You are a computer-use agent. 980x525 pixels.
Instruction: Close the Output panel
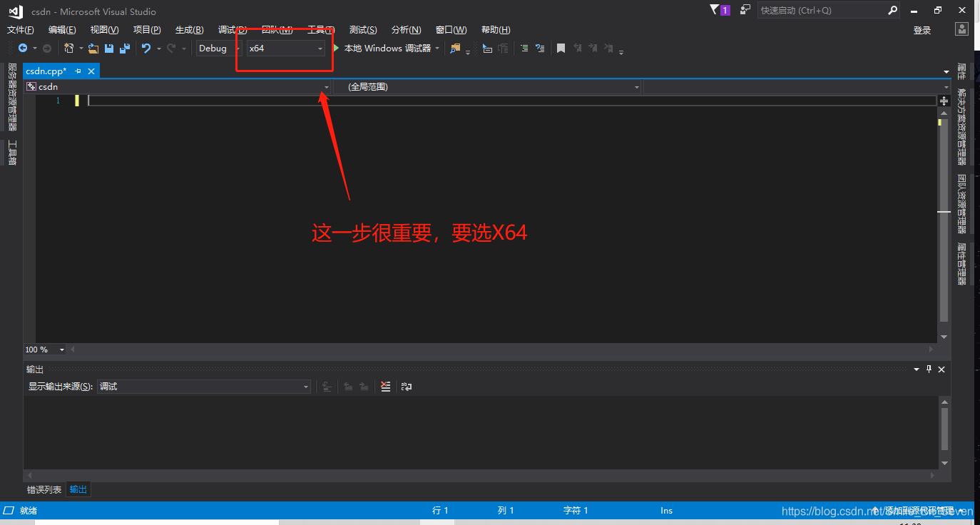pyautogui.click(x=941, y=369)
